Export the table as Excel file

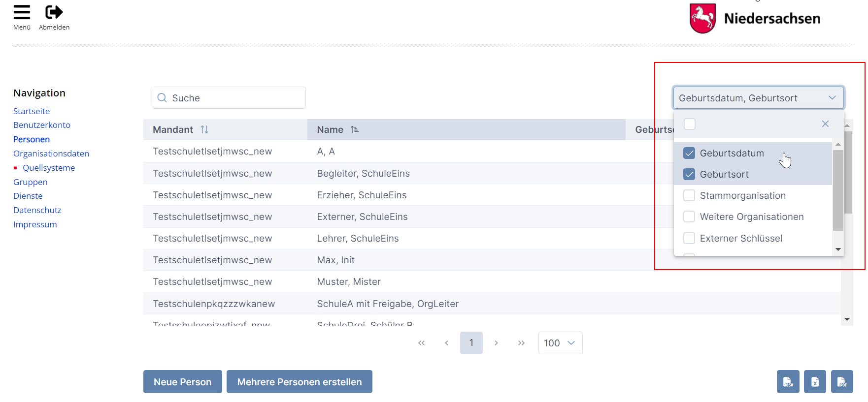[815, 382]
